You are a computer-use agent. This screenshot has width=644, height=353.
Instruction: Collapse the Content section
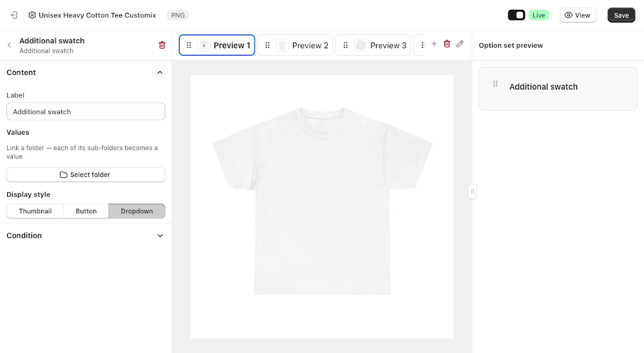160,73
